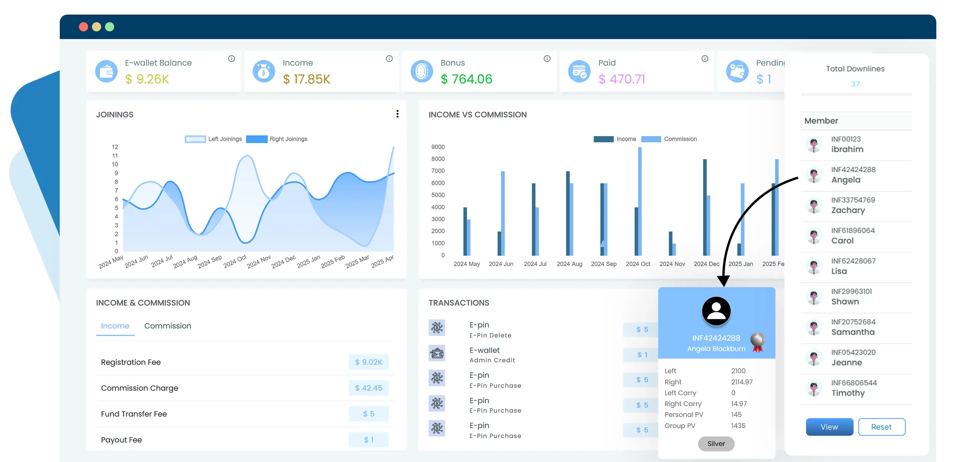Click the View button
980x462 pixels.
click(830, 427)
